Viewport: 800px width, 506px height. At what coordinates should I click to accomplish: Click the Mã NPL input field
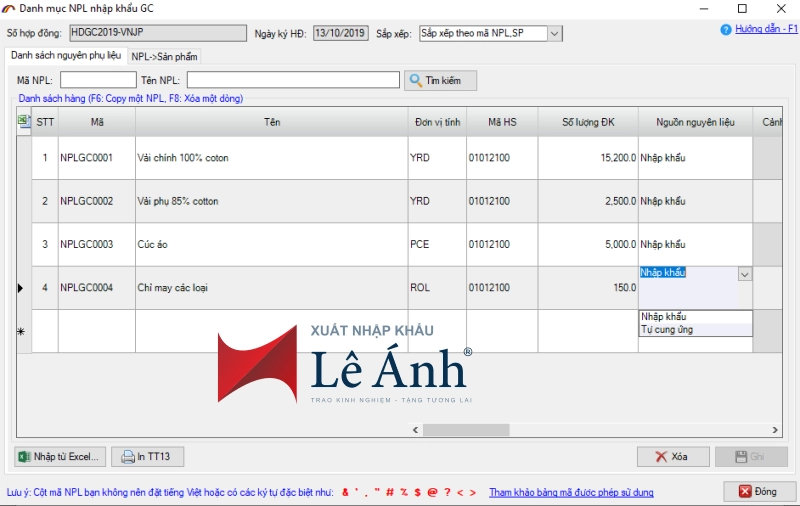(98, 80)
